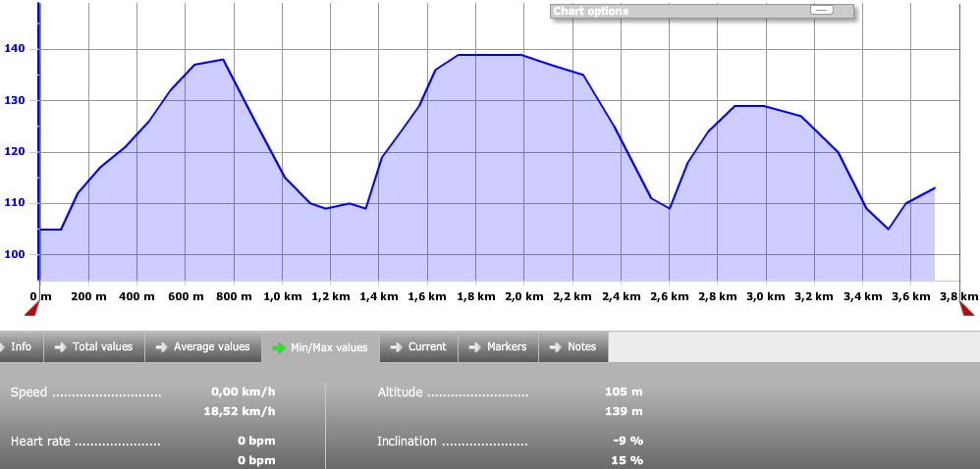Open the Current tab
The width and height of the screenshot is (980, 469).
427,347
